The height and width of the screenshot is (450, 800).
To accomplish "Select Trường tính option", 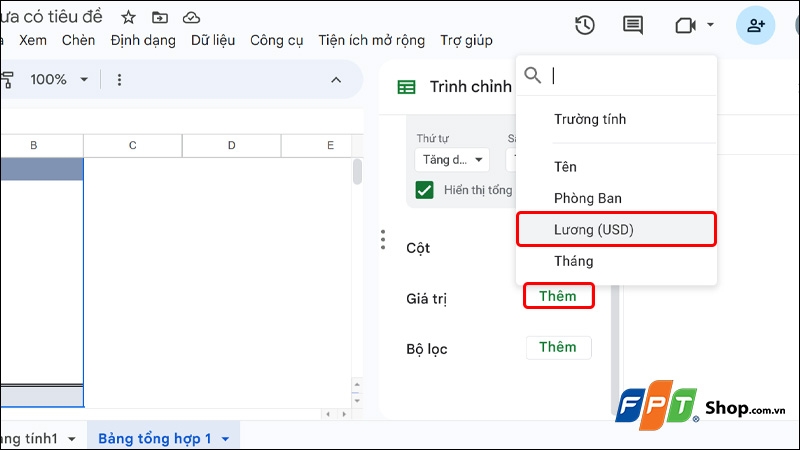I will click(x=616, y=119).
